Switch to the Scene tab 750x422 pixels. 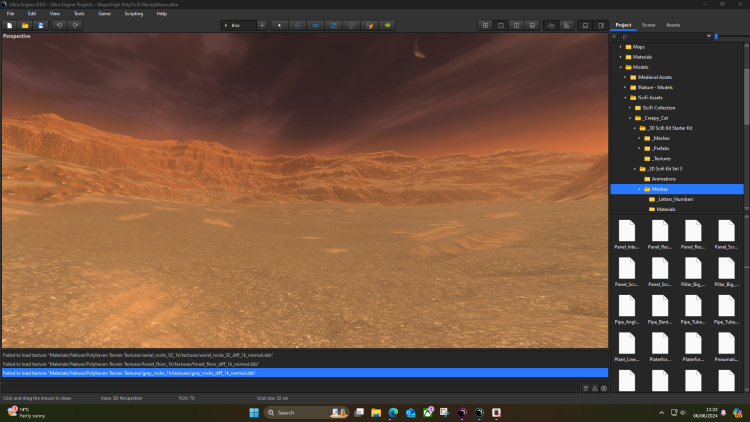tap(649, 25)
